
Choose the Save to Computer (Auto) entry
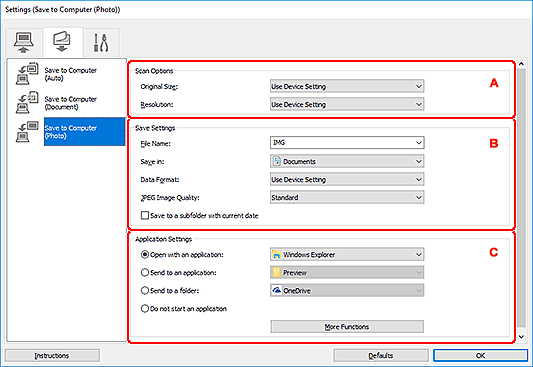click(70, 74)
